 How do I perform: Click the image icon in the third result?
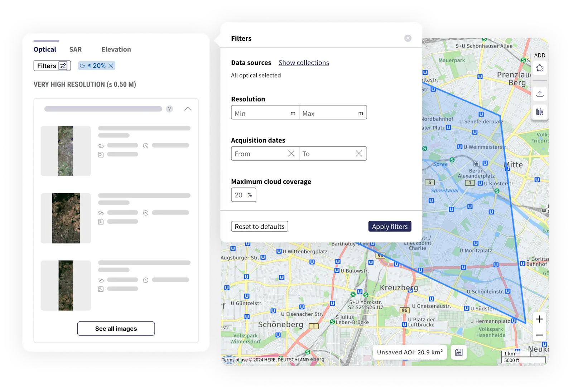[101, 289]
